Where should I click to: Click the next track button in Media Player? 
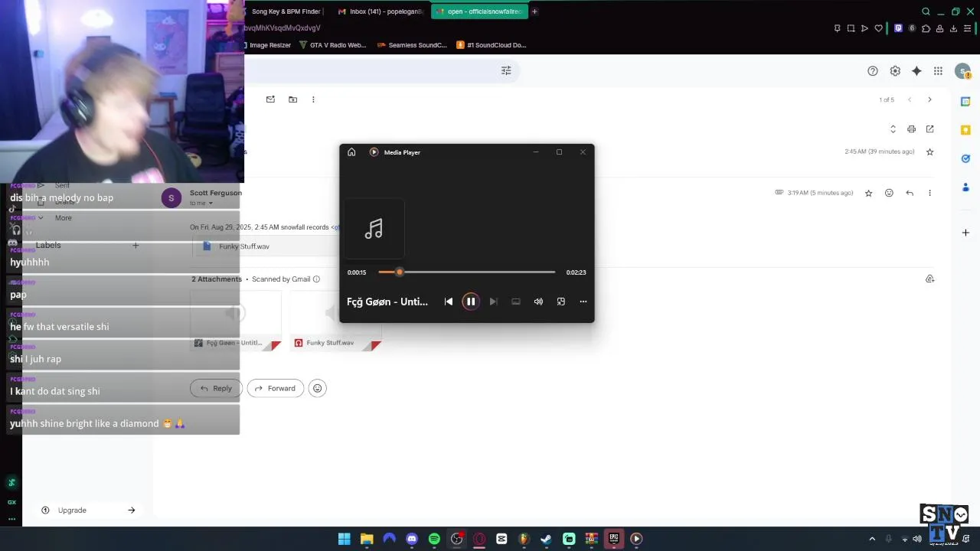493,302
